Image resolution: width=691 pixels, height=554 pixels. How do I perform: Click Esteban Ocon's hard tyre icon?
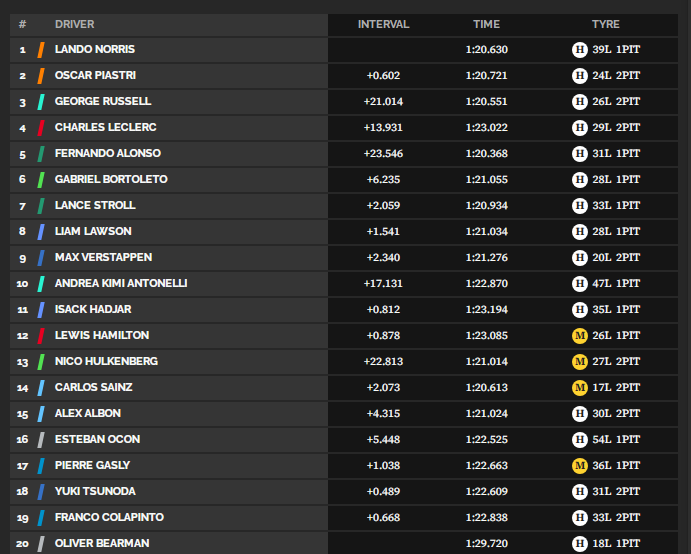579,439
